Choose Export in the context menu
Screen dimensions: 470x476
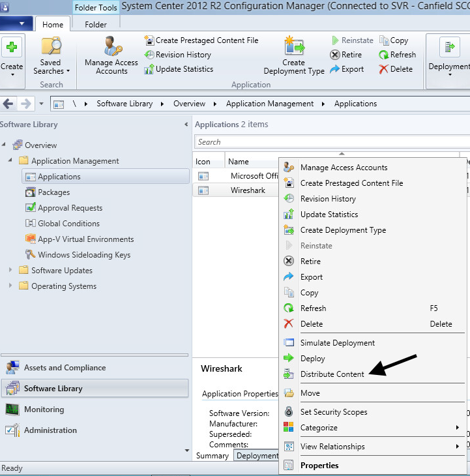[373, 277]
